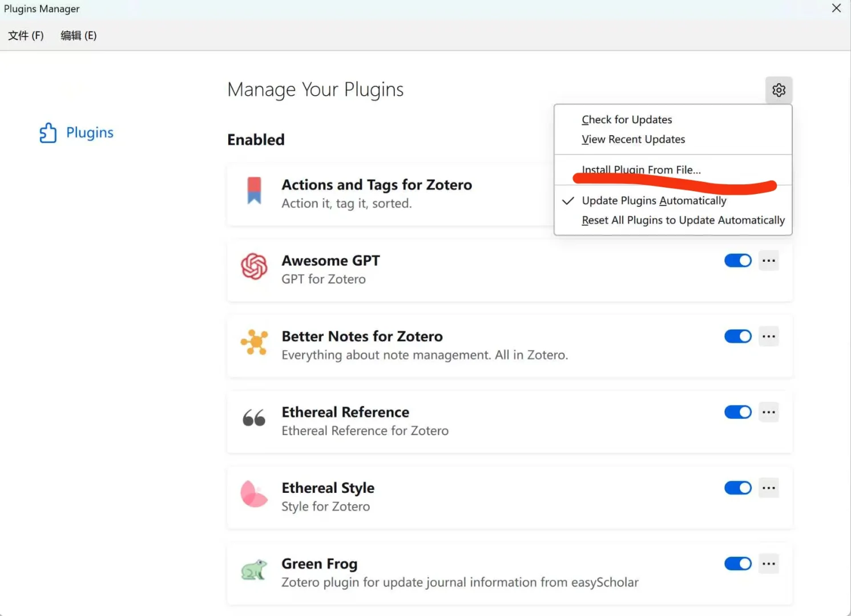Screen dimensions: 851x616
Task: Click the Green Frog plugin icon
Action: coord(254,570)
